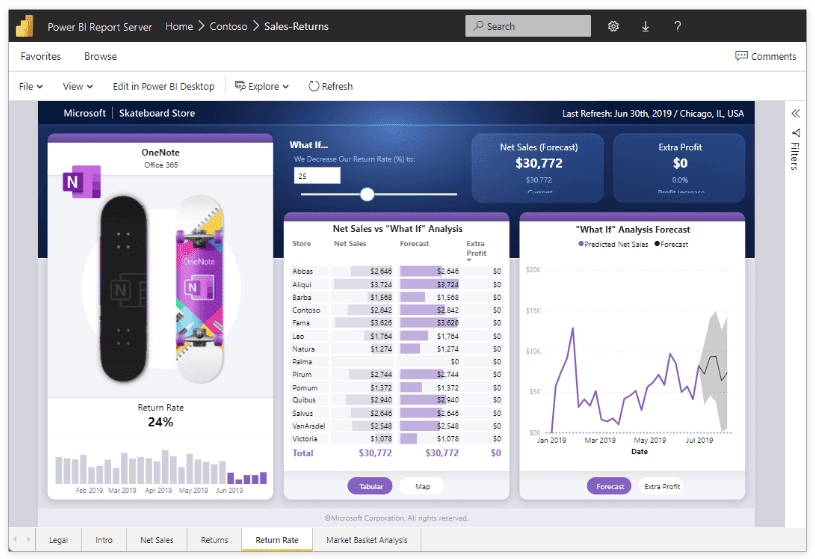Expand the View dropdown menu
815x559 pixels.
click(77, 86)
